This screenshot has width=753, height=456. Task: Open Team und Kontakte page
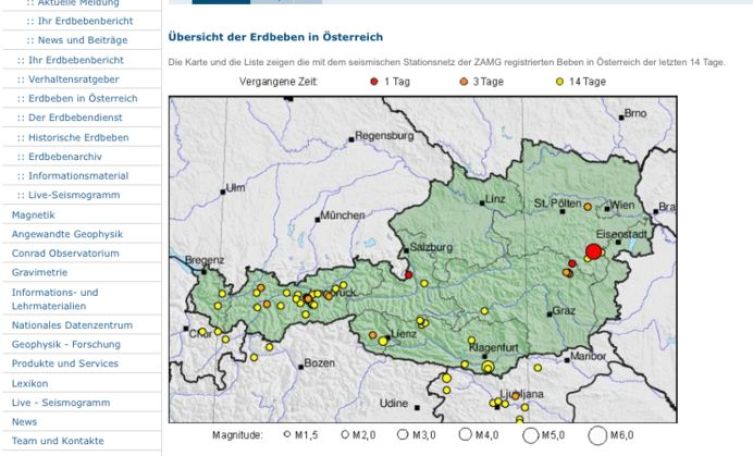tap(57, 440)
